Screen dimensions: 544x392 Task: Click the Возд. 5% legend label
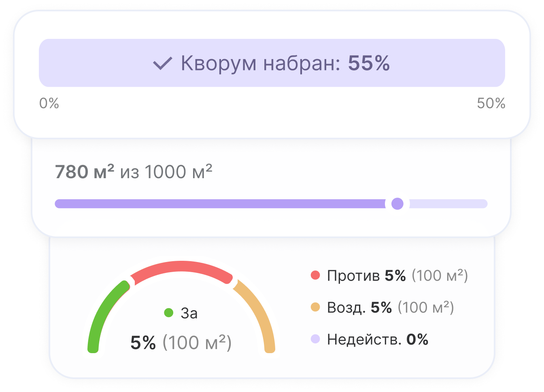coord(359,308)
